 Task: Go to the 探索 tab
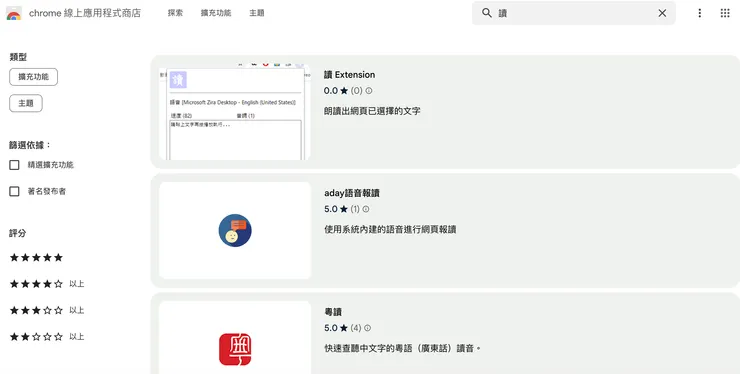pyautogui.click(x=175, y=13)
